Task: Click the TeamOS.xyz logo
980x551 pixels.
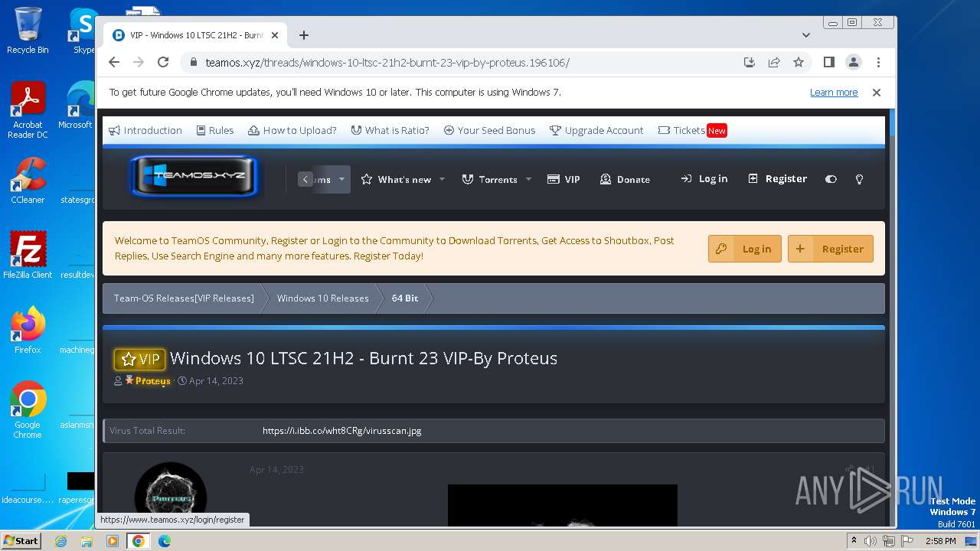Action: coord(195,176)
